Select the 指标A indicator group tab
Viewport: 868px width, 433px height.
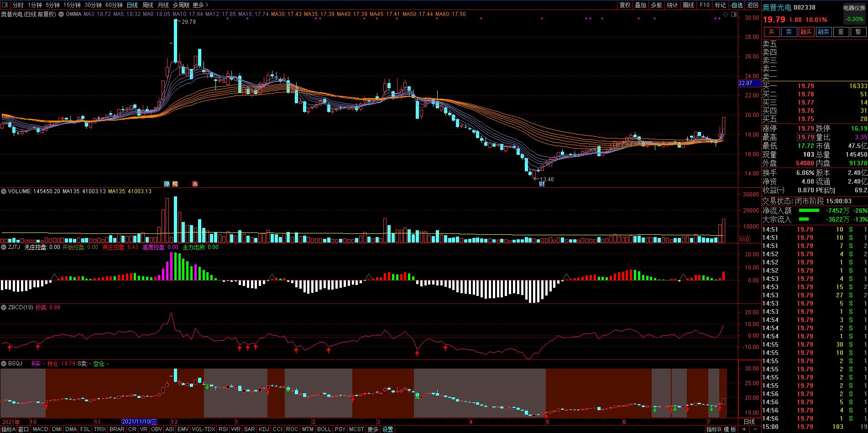8,429
